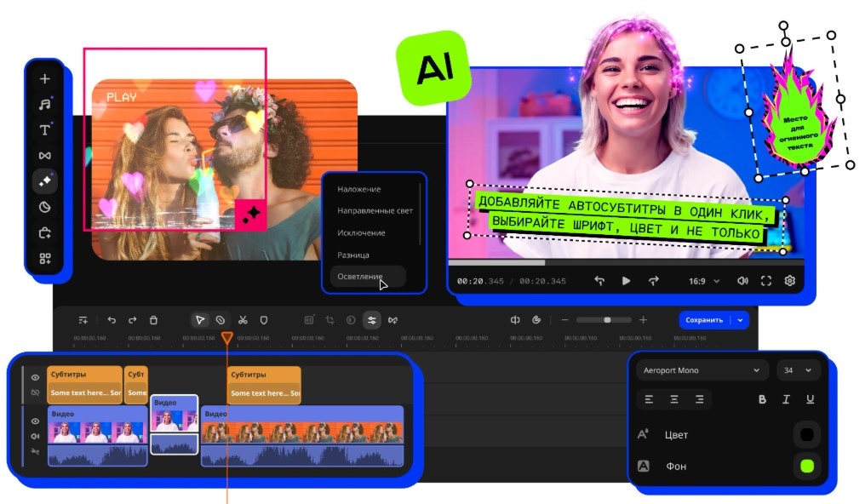Open the transitions bowtie icon
The width and height of the screenshot is (865, 504).
click(44, 156)
